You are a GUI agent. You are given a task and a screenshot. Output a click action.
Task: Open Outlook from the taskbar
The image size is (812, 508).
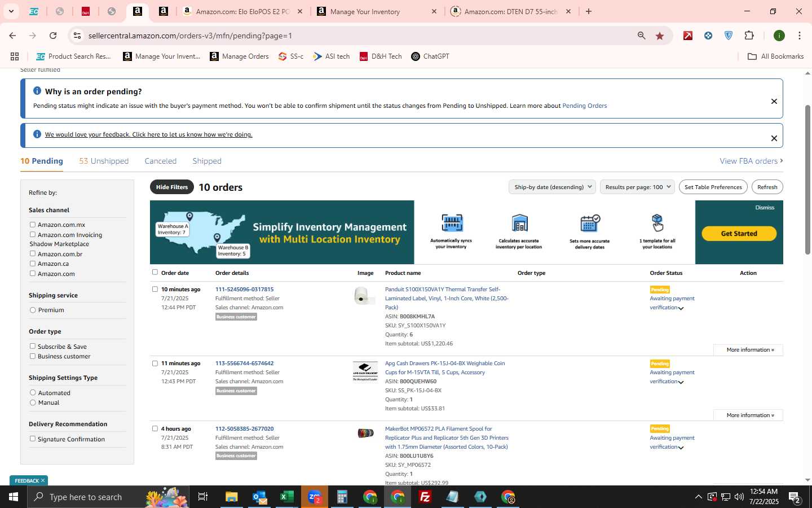click(259, 497)
